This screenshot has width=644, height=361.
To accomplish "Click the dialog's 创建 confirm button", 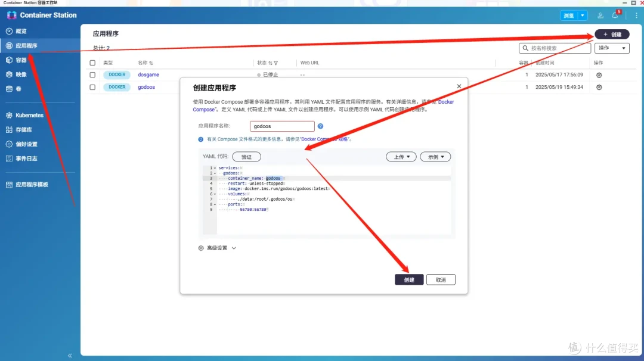I will click(409, 280).
